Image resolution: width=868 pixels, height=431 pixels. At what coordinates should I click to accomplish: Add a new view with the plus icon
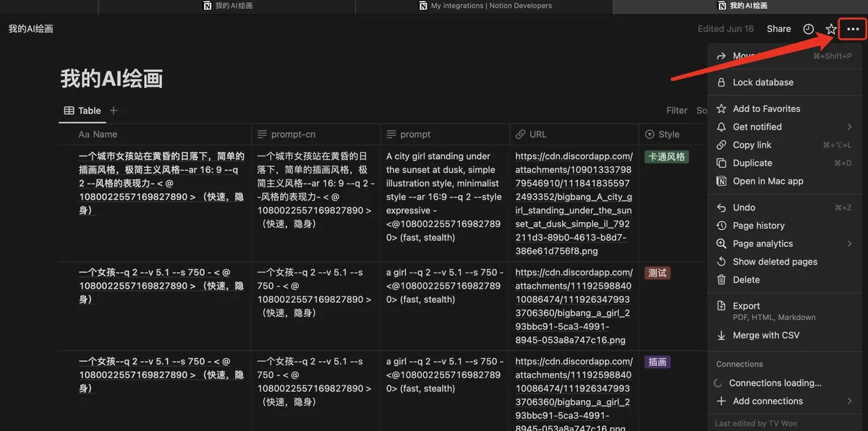tap(114, 111)
